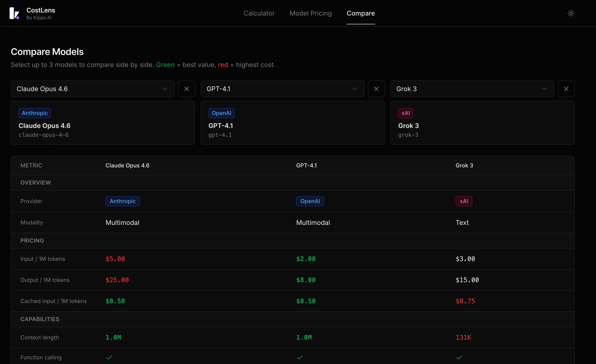Click the Claude Opus 4.6 card title
The width and height of the screenshot is (596, 364).
tap(45, 125)
